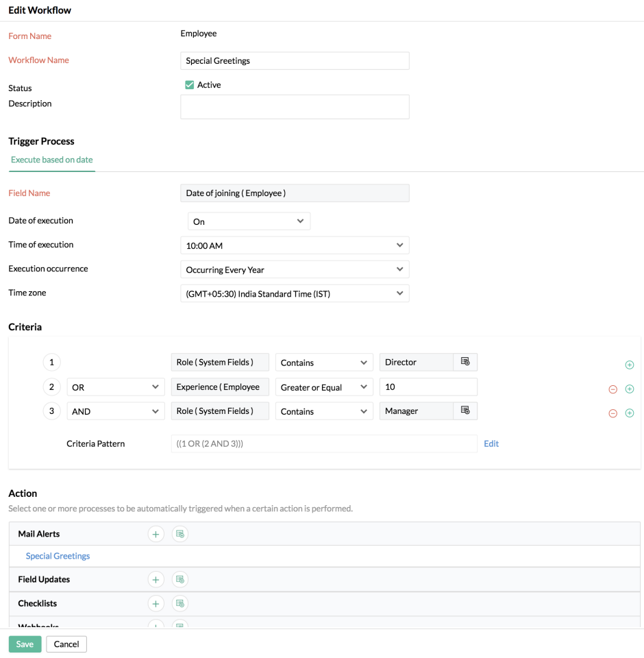Select the Execute based on date tab
This screenshot has width=644, height=658.
point(52,160)
